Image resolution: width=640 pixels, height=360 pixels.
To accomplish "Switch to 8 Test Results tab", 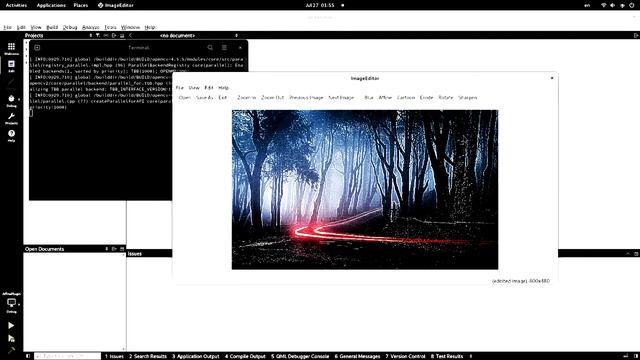I will (x=447, y=356).
